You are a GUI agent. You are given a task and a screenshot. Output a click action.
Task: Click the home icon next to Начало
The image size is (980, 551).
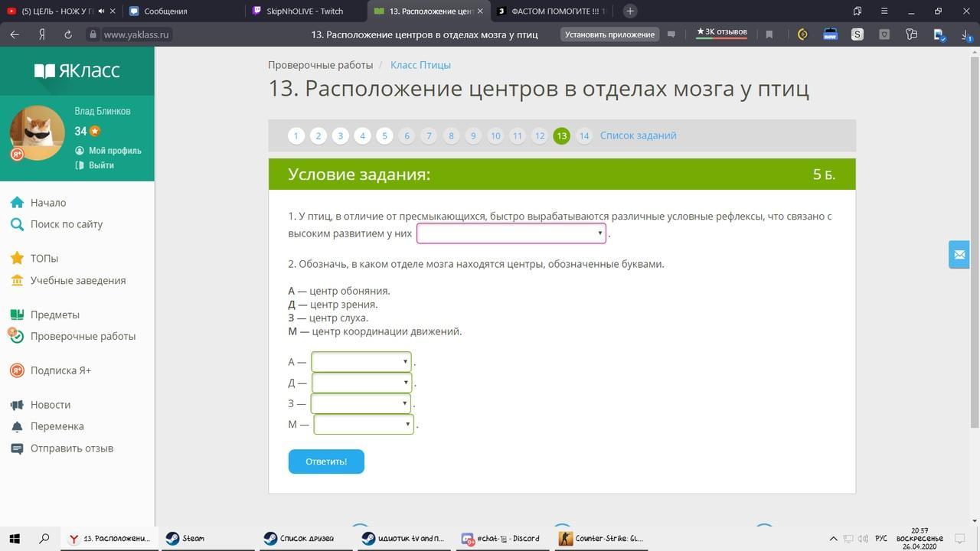click(17, 203)
